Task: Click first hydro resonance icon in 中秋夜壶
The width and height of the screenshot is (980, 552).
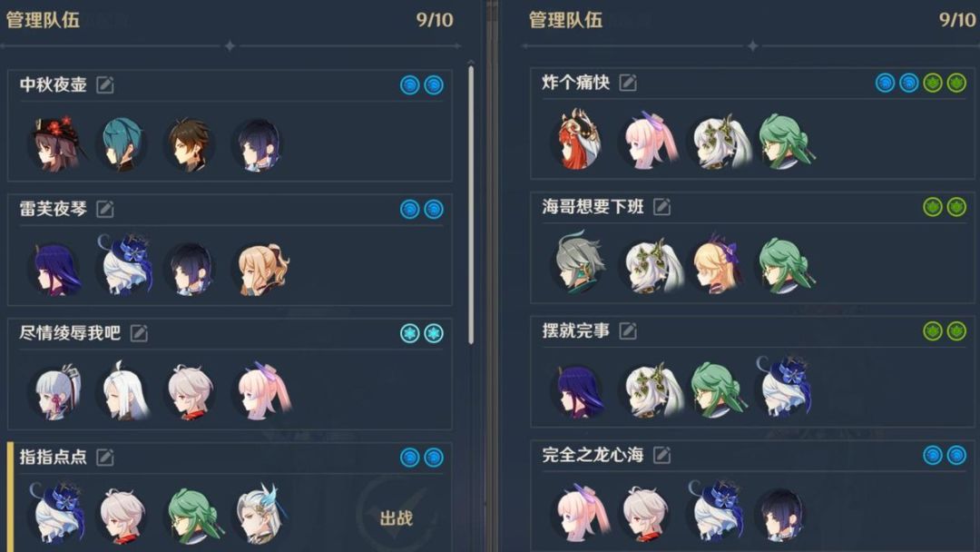Action: (x=409, y=84)
